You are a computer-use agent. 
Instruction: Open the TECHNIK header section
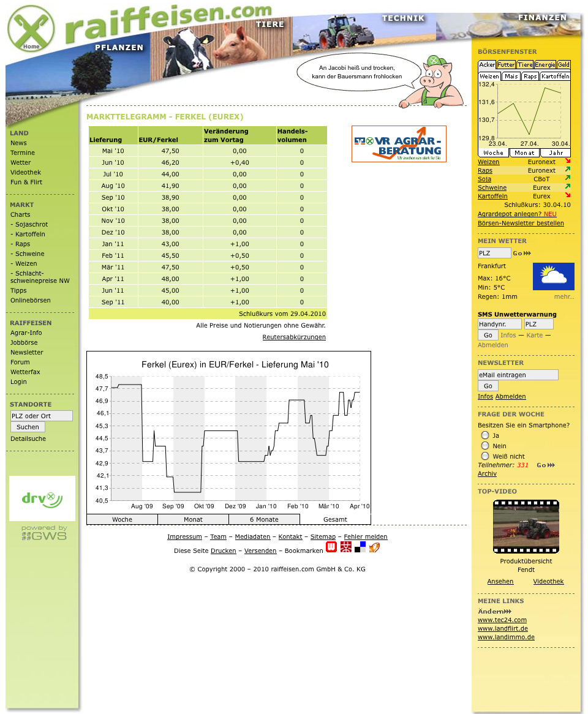(x=403, y=18)
